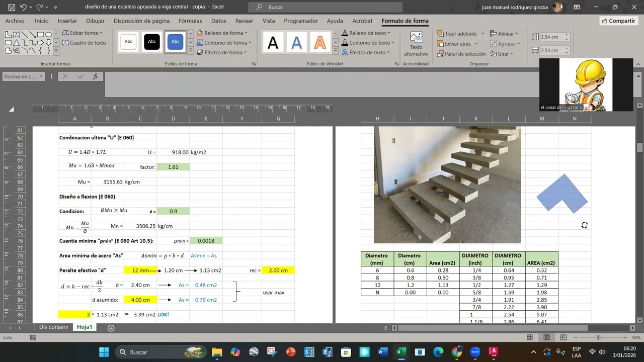
Task: Click the zoom in plus button
Action: tap(625, 337)
